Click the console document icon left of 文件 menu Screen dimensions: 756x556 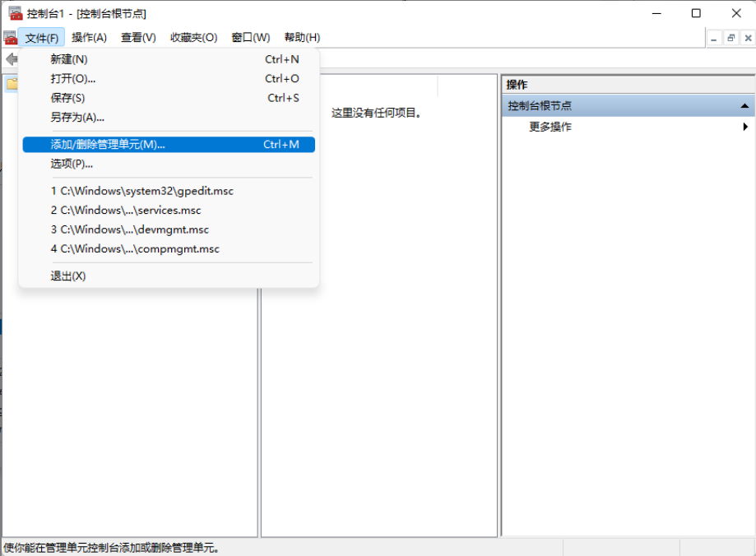(10, 38)
